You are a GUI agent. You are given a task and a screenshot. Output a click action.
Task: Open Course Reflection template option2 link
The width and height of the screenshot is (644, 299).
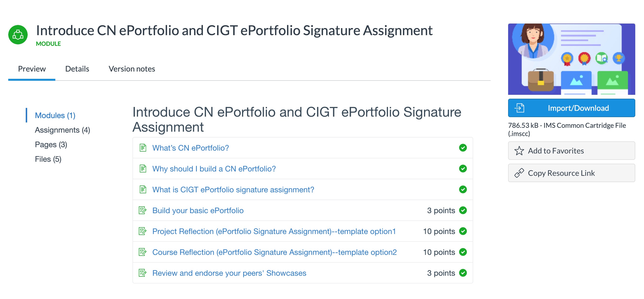(x=274, y=252)
